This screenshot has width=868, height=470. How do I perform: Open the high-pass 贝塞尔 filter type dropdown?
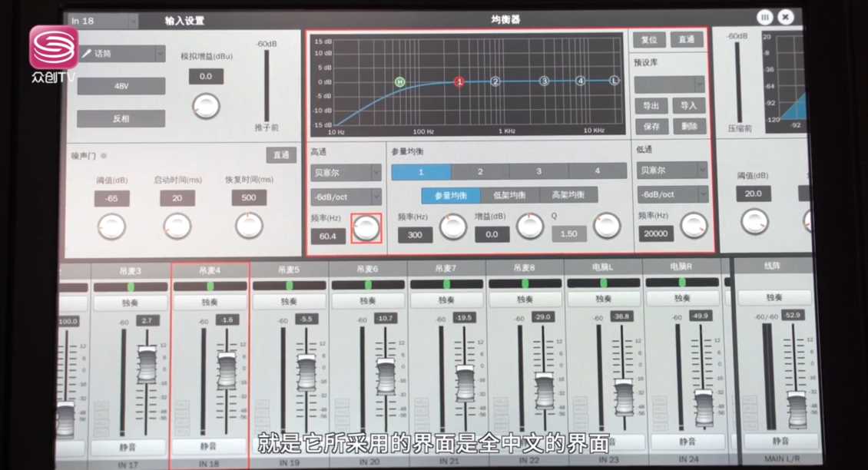[x=346, y=174]
